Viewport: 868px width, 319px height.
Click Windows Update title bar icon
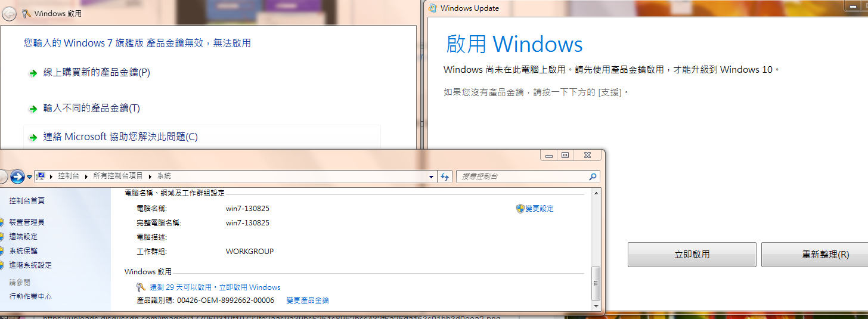click(x=432, y=8)
